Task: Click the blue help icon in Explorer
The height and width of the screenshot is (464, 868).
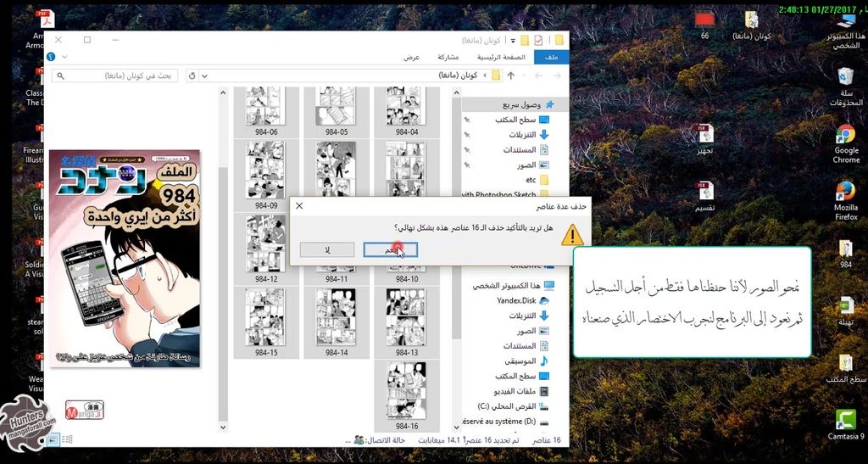Action: [51, 57]
